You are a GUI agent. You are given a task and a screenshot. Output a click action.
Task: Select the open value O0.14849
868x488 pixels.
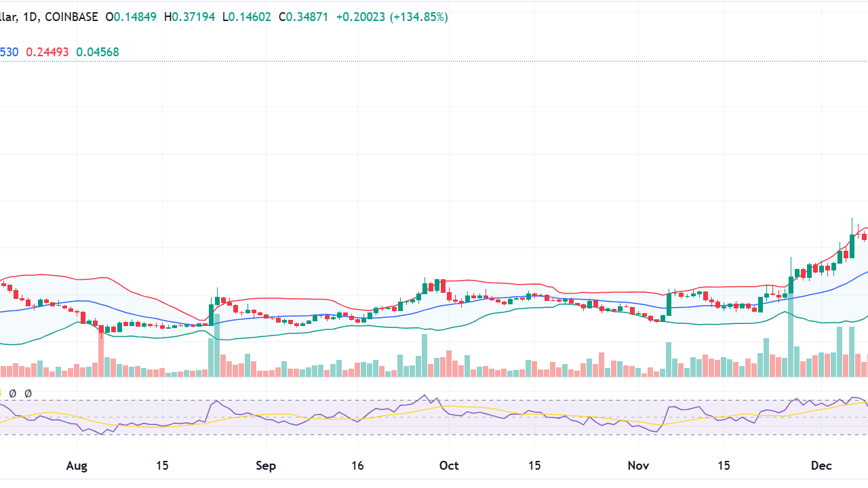(132, 17)
